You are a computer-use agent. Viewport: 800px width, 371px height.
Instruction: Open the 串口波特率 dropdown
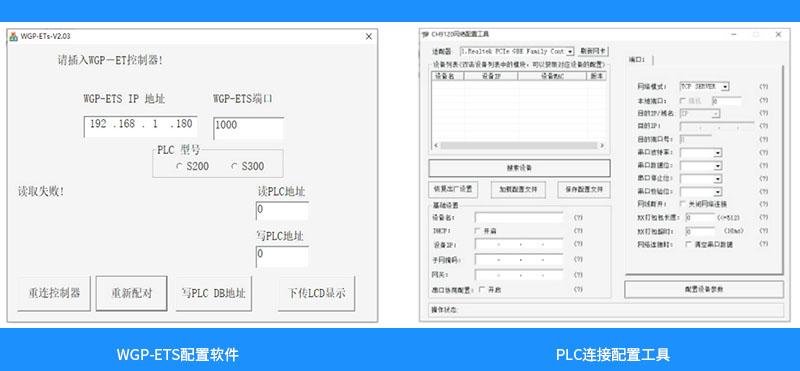718,153
